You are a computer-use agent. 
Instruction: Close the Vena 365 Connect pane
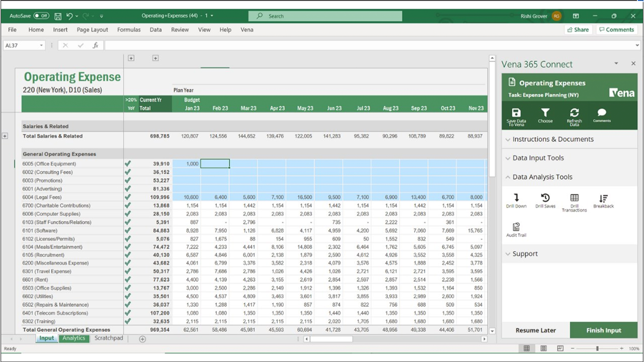tap(633, 63)
